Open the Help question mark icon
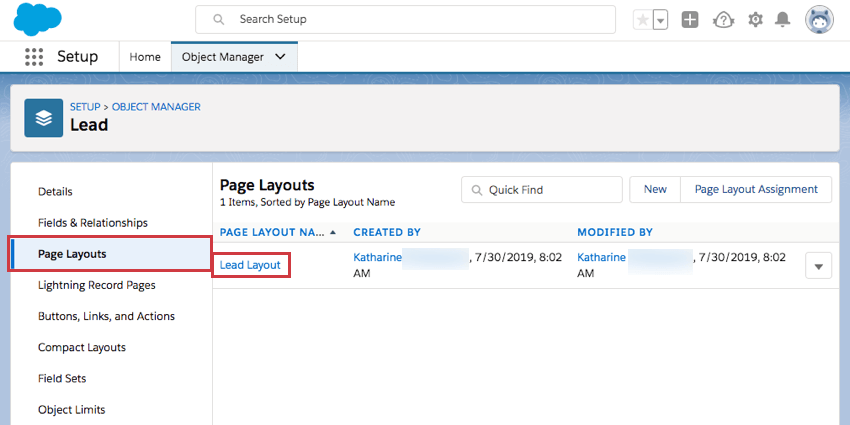 coord(723,20)
